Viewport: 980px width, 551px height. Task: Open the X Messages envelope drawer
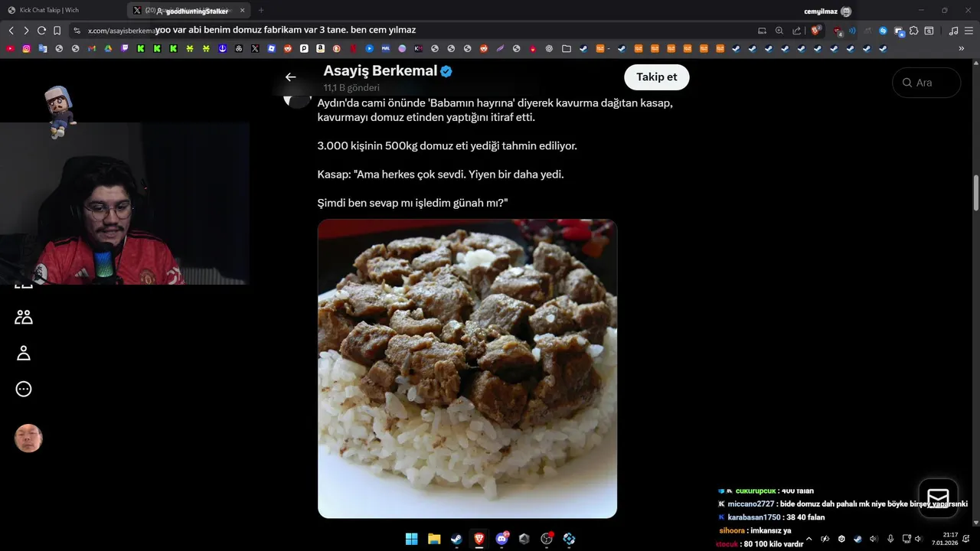938,498
